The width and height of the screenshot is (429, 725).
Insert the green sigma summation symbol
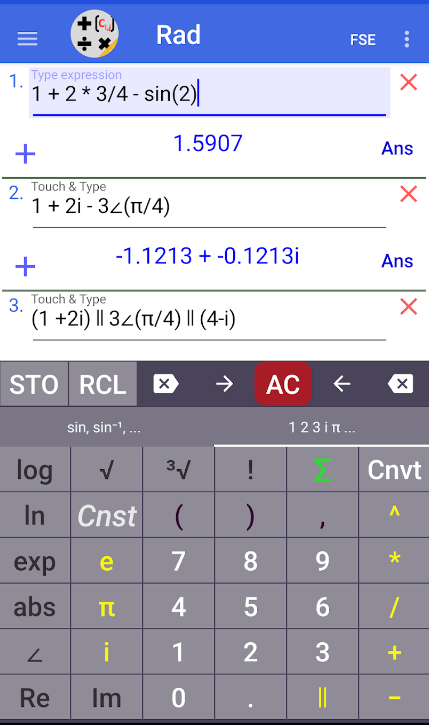[322, 470]
